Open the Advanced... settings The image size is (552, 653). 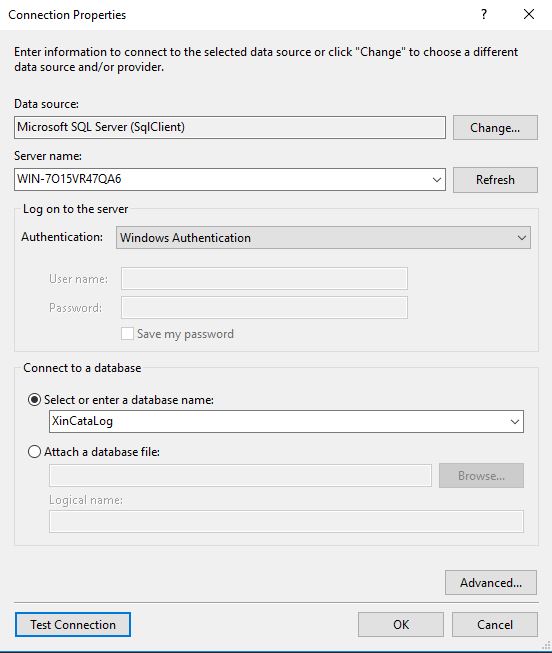coord(491,583)
